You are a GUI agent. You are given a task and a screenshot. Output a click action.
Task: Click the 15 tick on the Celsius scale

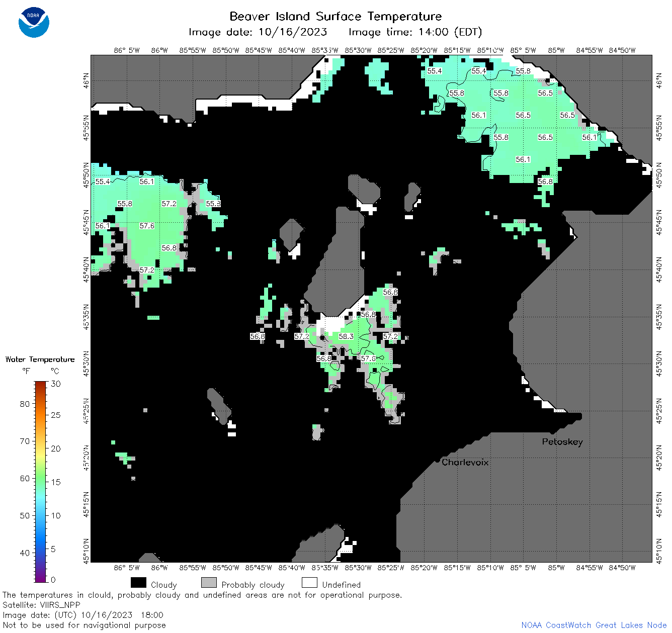56,482
